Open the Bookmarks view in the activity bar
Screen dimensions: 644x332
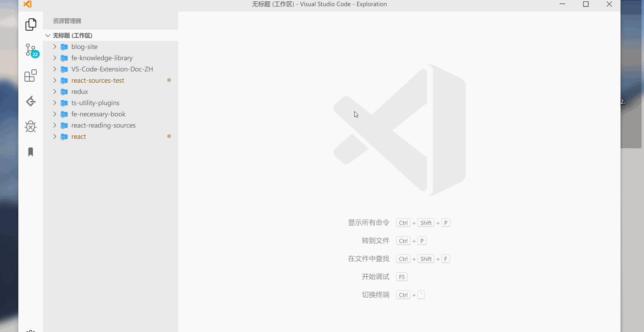[31, 152]
